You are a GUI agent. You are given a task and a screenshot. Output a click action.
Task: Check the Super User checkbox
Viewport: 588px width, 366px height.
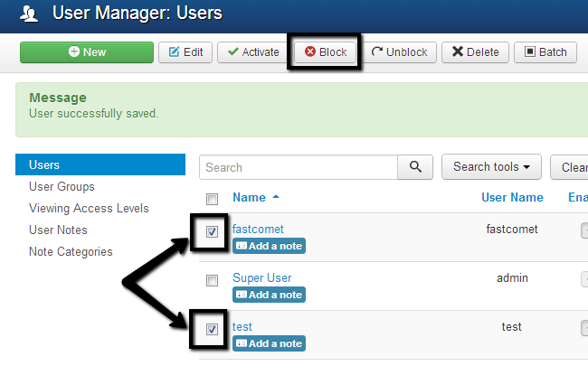coord(212,281)
